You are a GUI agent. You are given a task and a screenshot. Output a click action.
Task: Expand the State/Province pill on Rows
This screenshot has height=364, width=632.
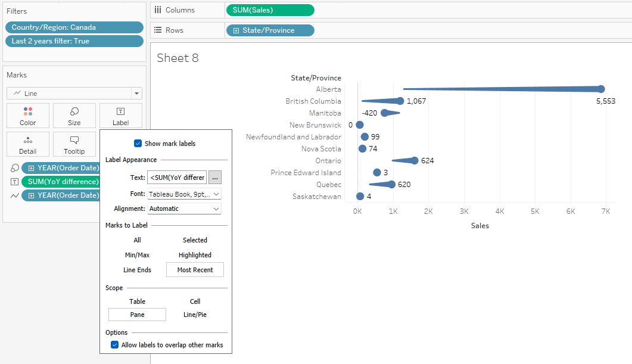point(236,30)
